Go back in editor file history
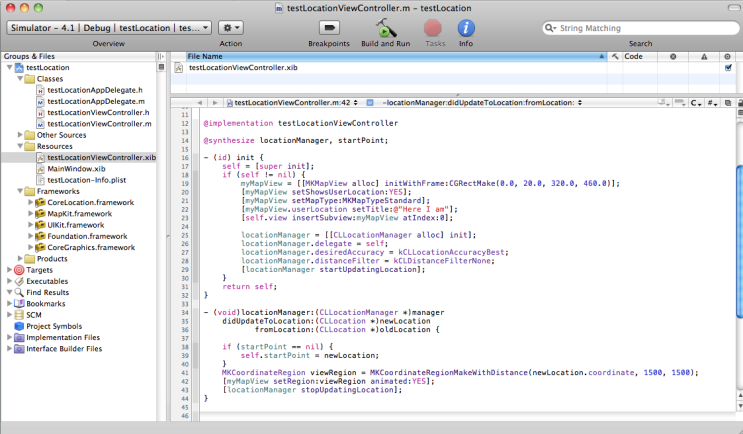 (199, 103)
